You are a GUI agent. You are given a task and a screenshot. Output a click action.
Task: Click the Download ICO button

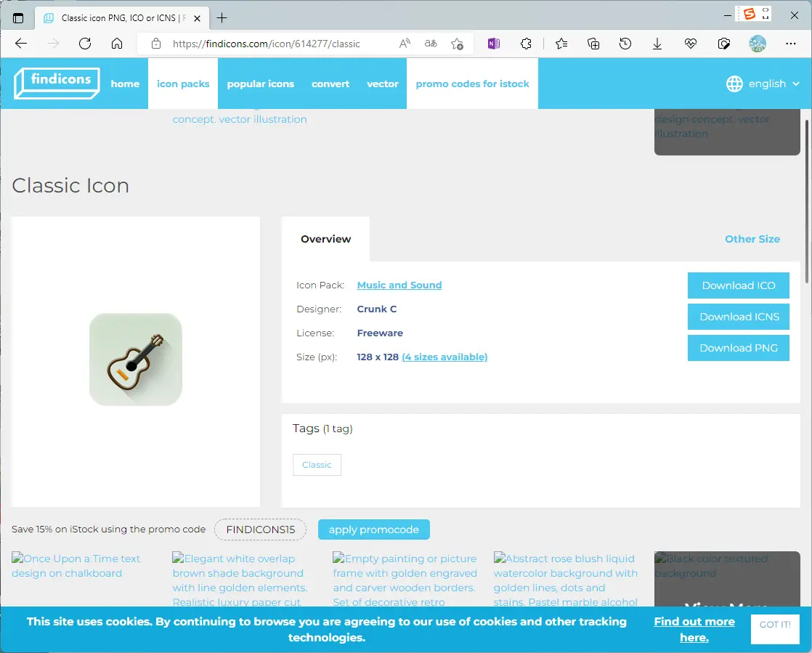coord(738,285)
